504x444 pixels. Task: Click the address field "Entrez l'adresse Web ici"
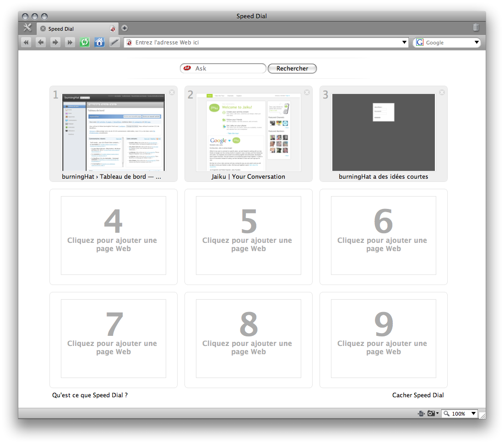(x=266, y=43)
